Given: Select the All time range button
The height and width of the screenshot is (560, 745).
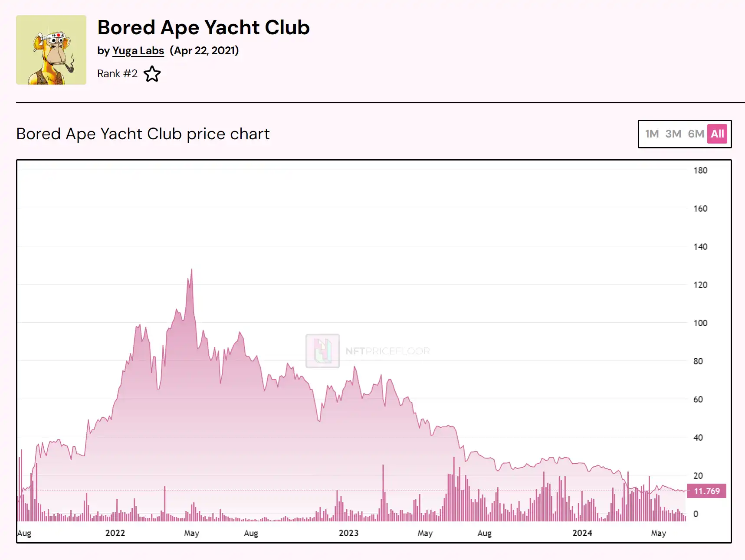Looking at the screenshot, I should (717, 134).
